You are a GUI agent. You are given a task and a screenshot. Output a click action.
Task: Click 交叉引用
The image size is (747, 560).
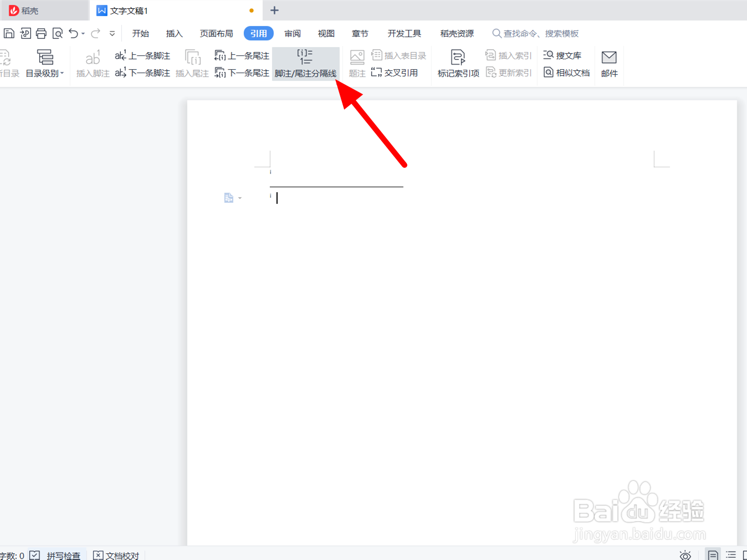click(395, 73)
